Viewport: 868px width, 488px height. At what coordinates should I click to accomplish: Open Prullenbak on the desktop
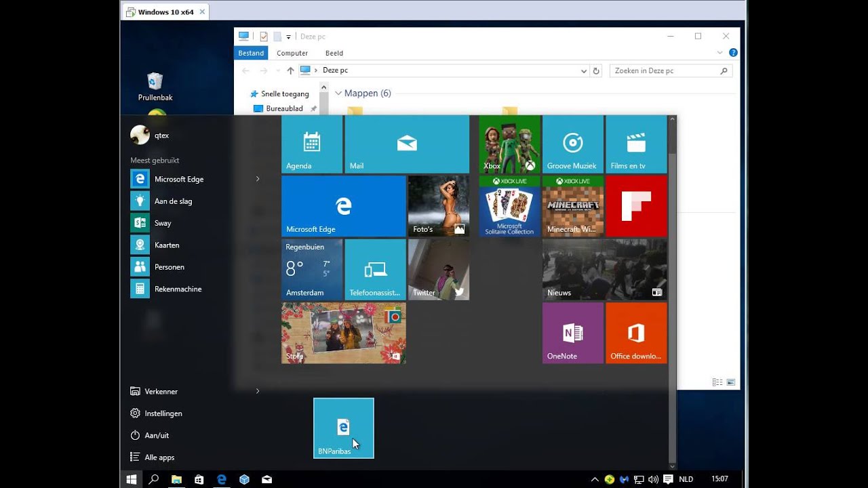point(155,87)
